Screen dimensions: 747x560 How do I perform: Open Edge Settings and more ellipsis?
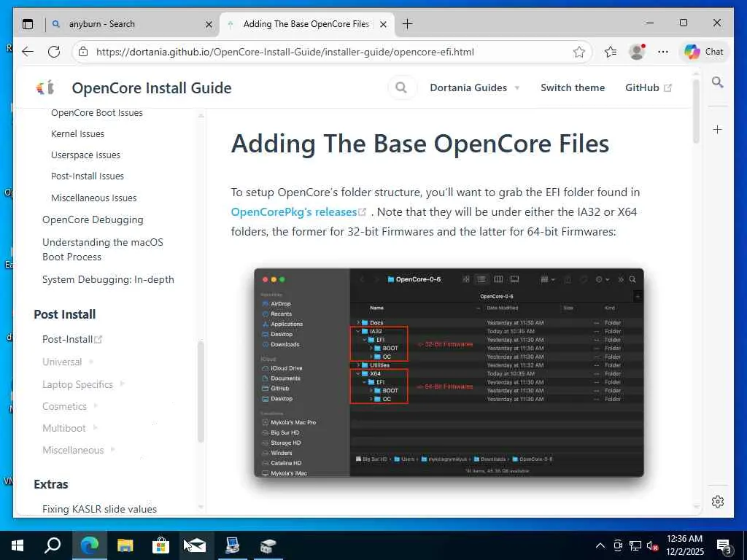click(662, 52)
